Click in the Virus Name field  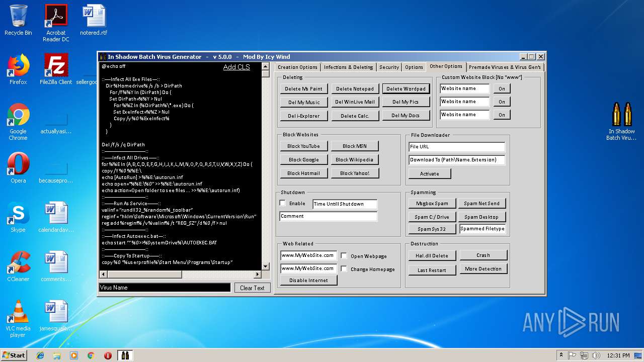tap(165, 288)
